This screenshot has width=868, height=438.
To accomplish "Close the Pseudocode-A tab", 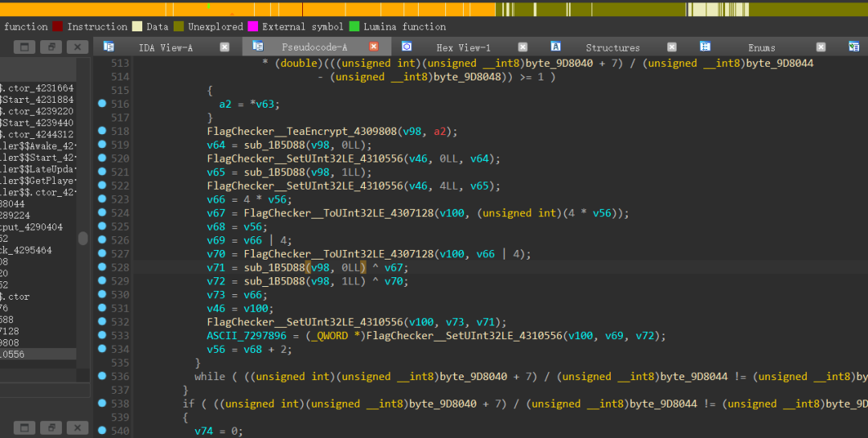I will click(x=374, y=47).
